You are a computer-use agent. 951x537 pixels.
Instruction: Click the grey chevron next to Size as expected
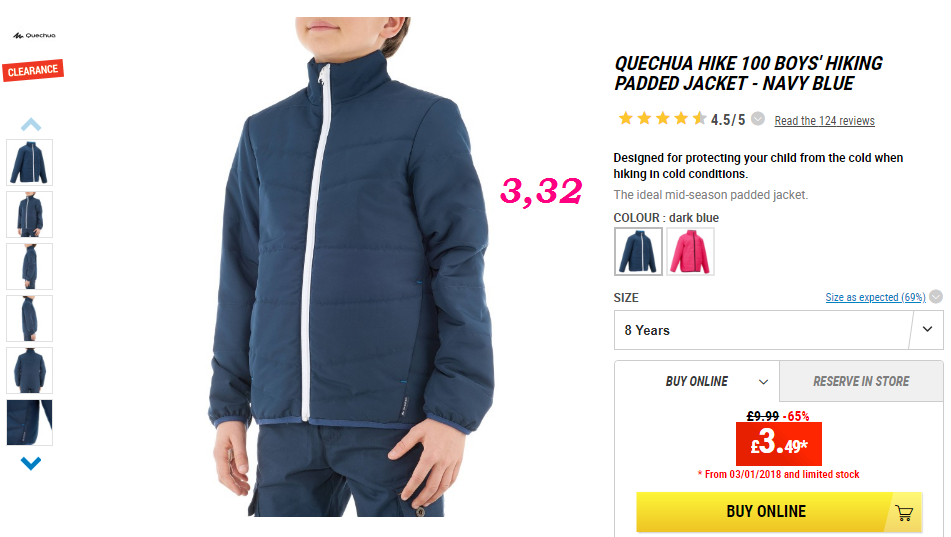click(x=936, y=297)
